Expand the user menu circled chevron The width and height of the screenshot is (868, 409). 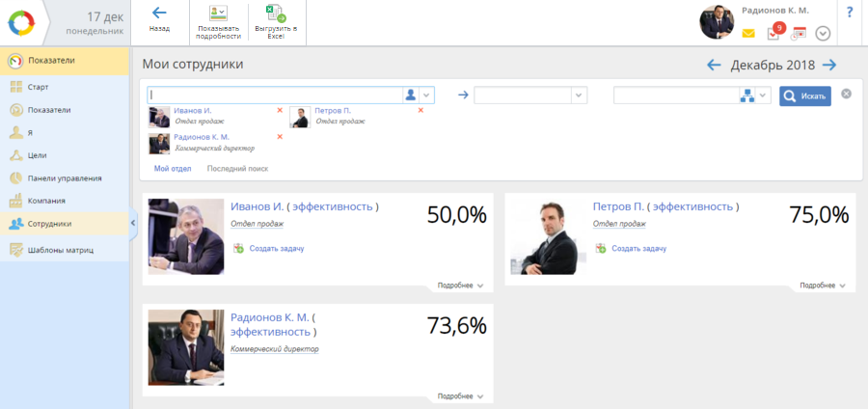click(x=823, y=34)
